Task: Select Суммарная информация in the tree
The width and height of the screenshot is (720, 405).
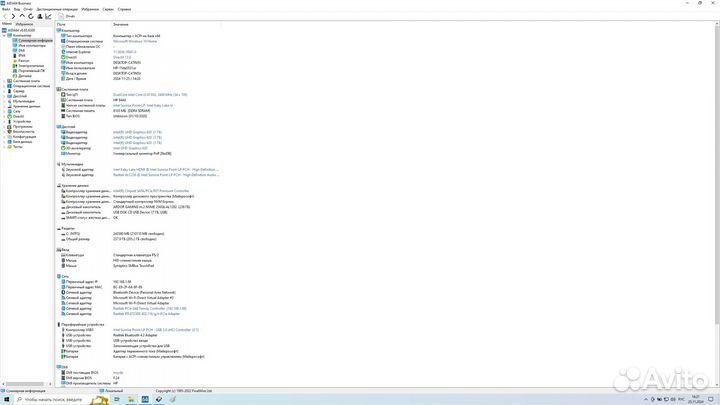Action: tap(33, 40)
